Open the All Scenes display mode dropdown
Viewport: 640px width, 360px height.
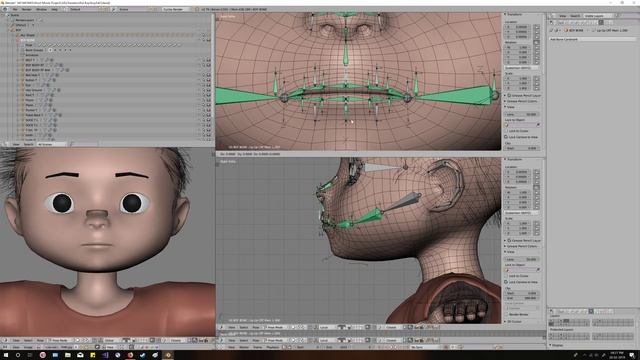pos(51,144)
